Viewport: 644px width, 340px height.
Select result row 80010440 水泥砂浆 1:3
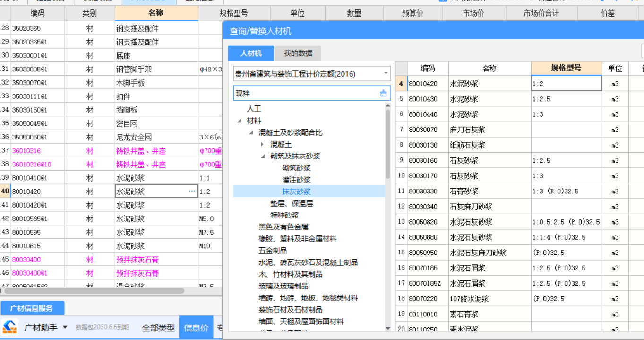[519, 114]
